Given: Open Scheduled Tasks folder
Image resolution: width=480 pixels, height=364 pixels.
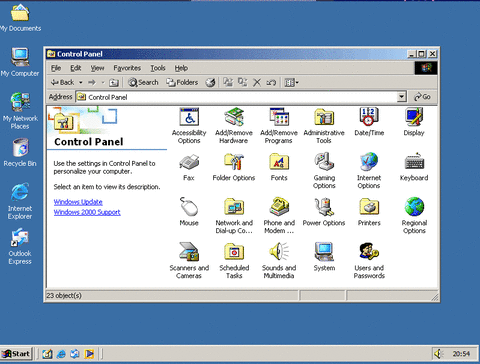Looking at the screenshot, I should tap(234, 261).
